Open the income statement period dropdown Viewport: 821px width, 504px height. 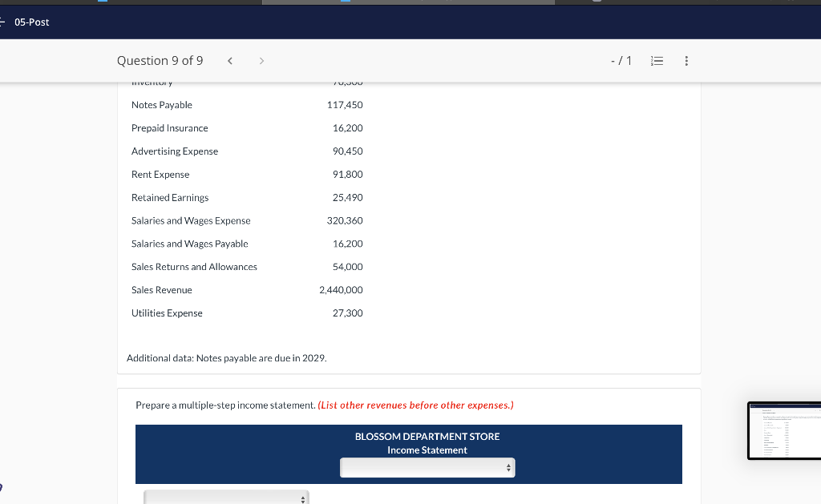tap(427, 467)
